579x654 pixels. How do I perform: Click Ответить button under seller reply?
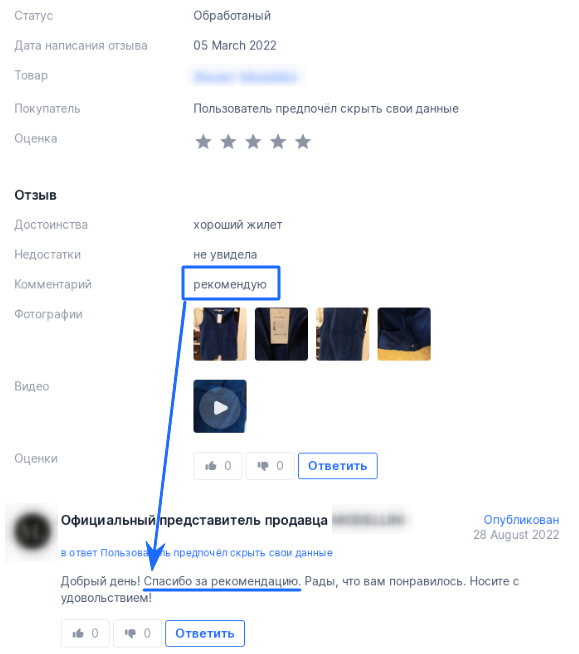pyautogui.click(x=205, y=633)
